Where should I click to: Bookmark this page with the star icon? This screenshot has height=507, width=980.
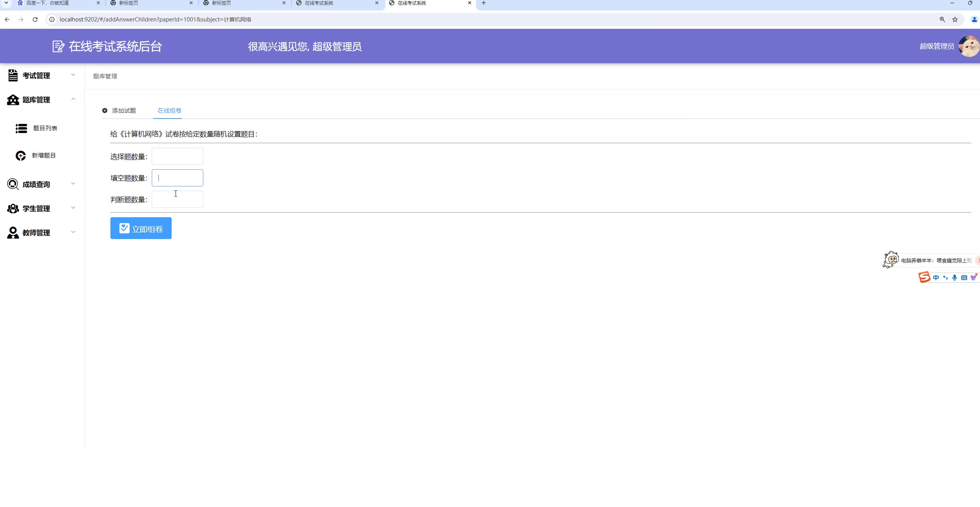(955, 19)
